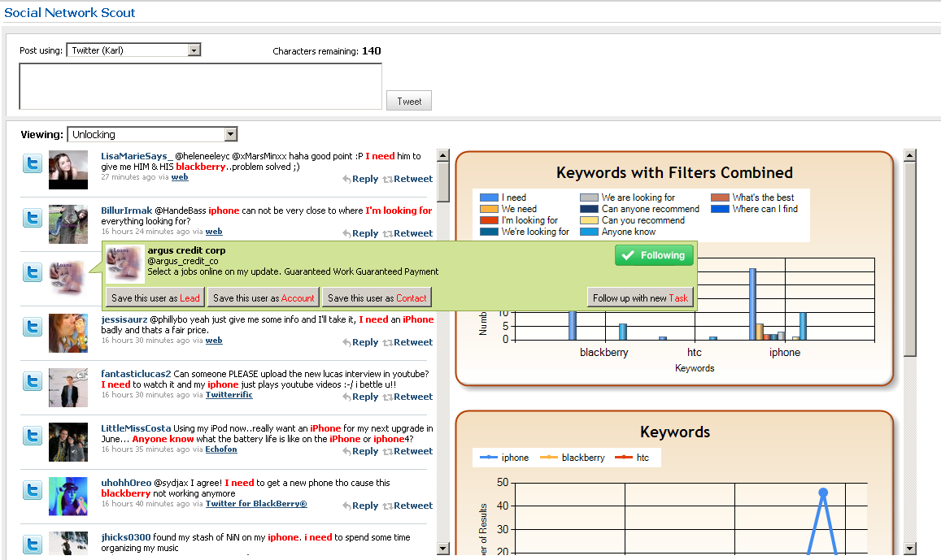Reply to LittleMissCosta tweet
The width and height of the screenshot is (941, 560).
coord(360,451)
